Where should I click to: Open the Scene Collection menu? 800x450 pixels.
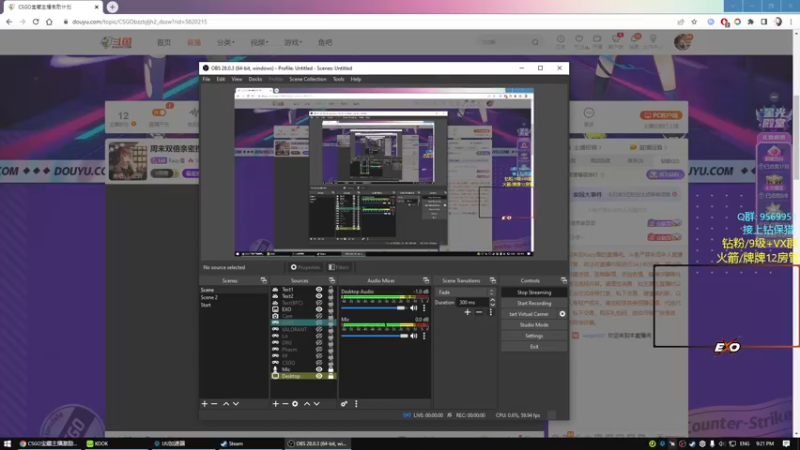tap(308, 79)
